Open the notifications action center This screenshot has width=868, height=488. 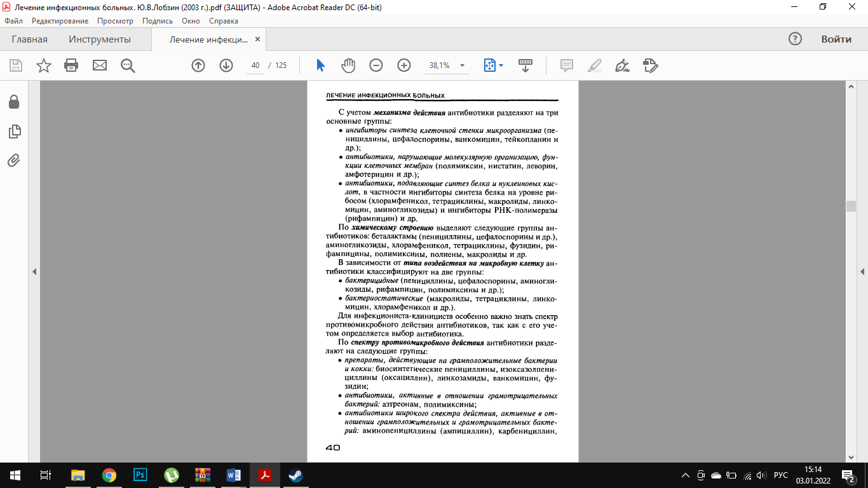849,475
